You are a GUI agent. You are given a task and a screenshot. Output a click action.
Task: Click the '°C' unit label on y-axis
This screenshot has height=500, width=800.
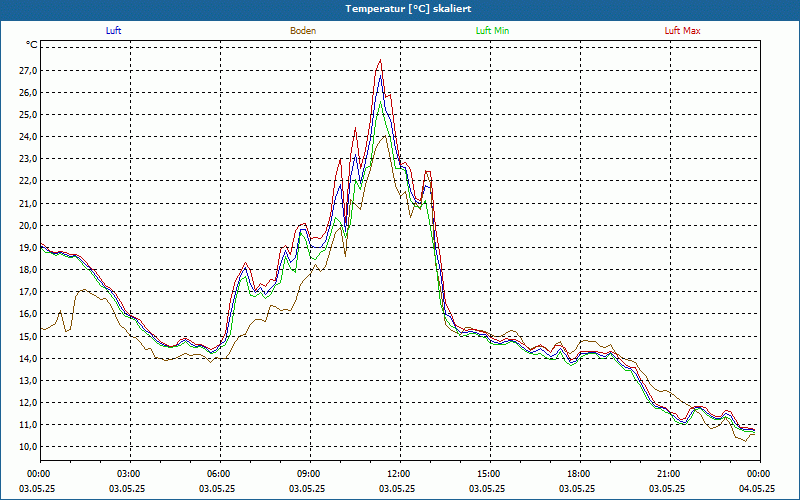click(x=32, y=45)
